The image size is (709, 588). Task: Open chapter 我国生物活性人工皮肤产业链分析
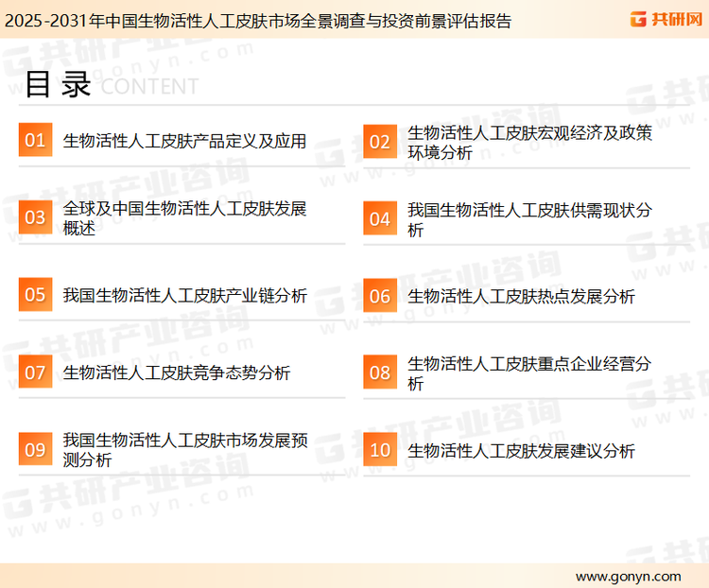coord(184,296)
